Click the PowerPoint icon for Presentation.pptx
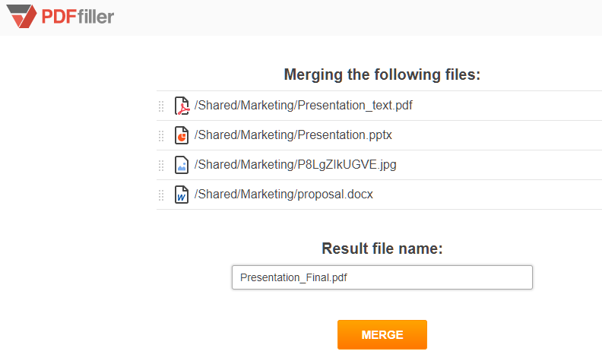This screenshot has width=602, height=364. pos(182,135)
